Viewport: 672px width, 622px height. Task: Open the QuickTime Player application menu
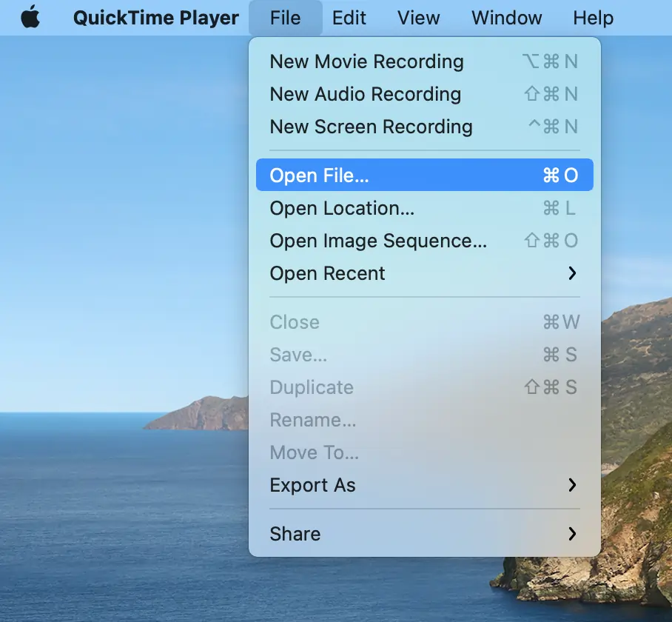(x=156, y=18)
